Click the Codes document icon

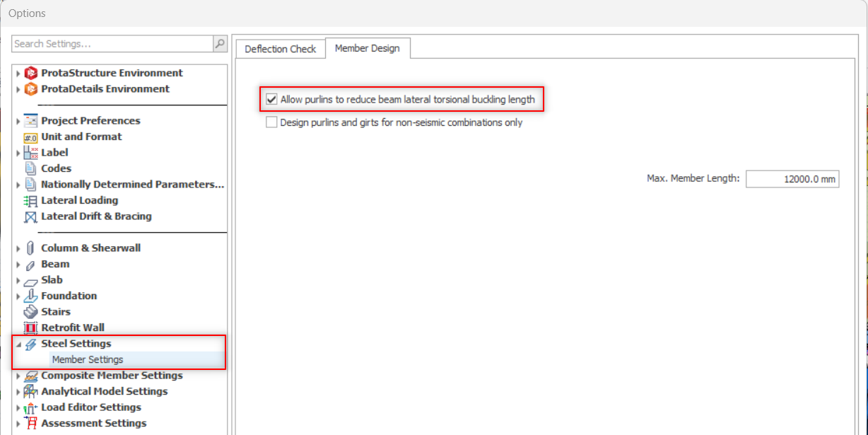click(x=30, y=169)
